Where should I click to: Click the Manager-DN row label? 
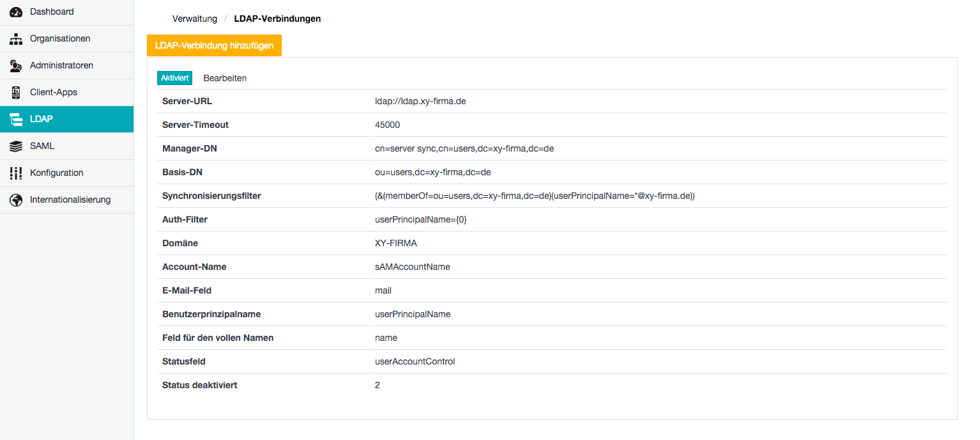190,148
